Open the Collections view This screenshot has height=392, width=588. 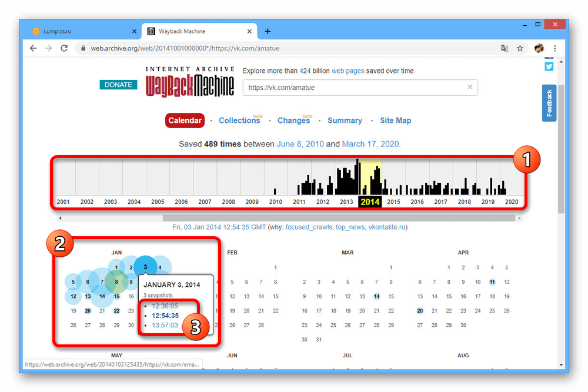tap(239, 120)
